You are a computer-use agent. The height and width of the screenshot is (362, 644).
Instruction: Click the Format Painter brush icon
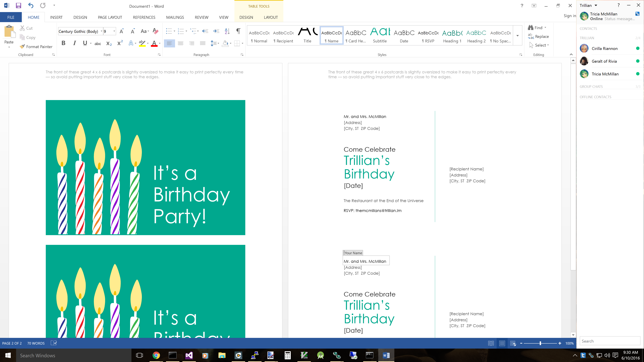(x=22, y=46)
